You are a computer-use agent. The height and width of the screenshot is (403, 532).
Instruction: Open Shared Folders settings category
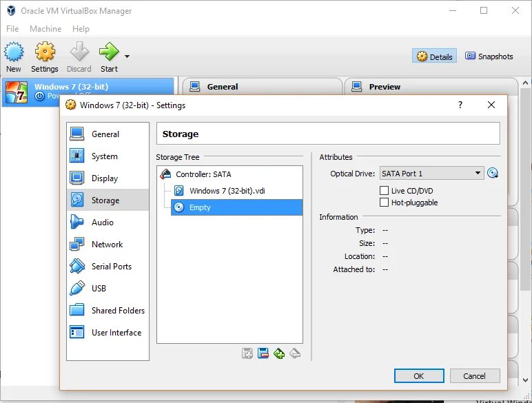[108, 311]
